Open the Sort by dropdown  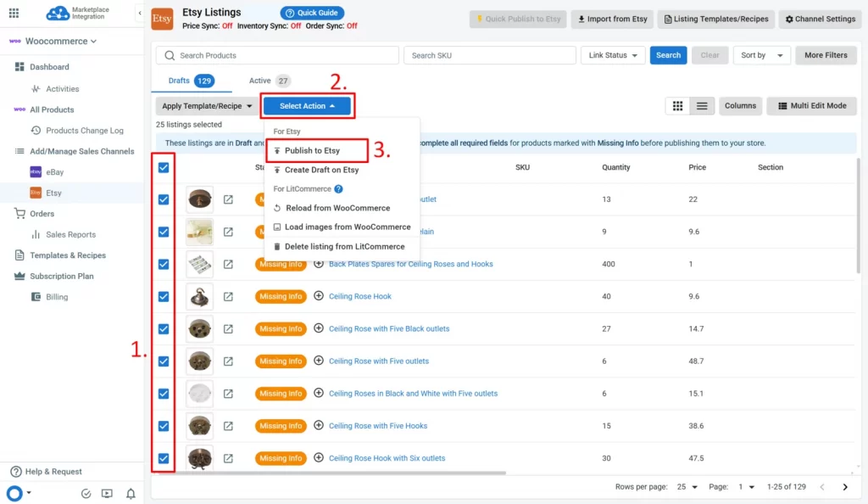761,54
